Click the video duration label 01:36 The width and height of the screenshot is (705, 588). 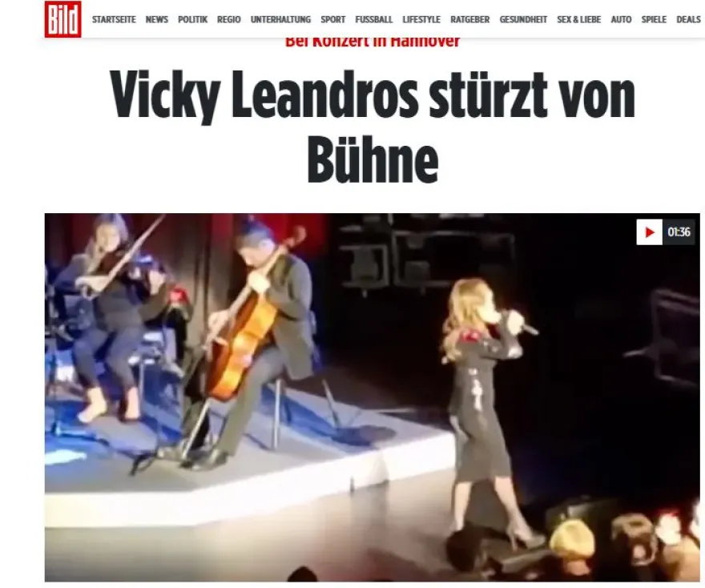679,232
